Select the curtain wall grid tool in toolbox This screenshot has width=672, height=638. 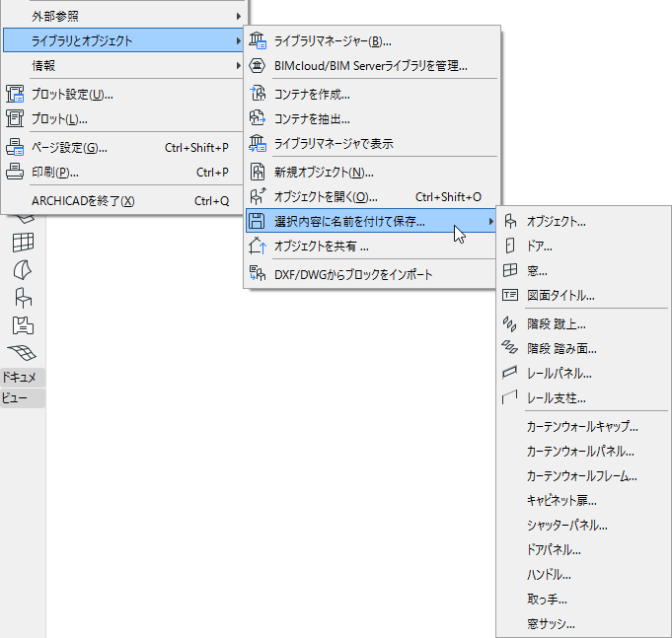point(23,243)
